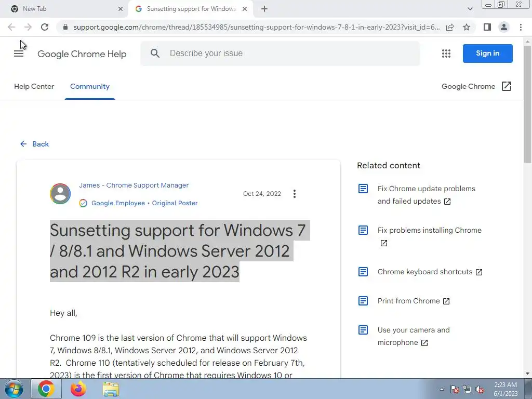Click the page vertical scrollbar thumb
This screenshot has width=532, height=399.
point(528,105)
